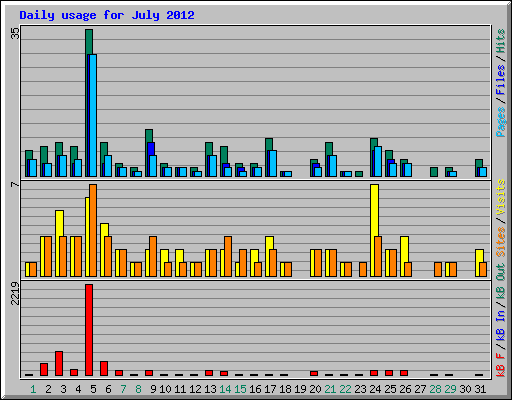Click the red kB bar for day 2
This screenshot has width=512, height=400.
(44, 370)
